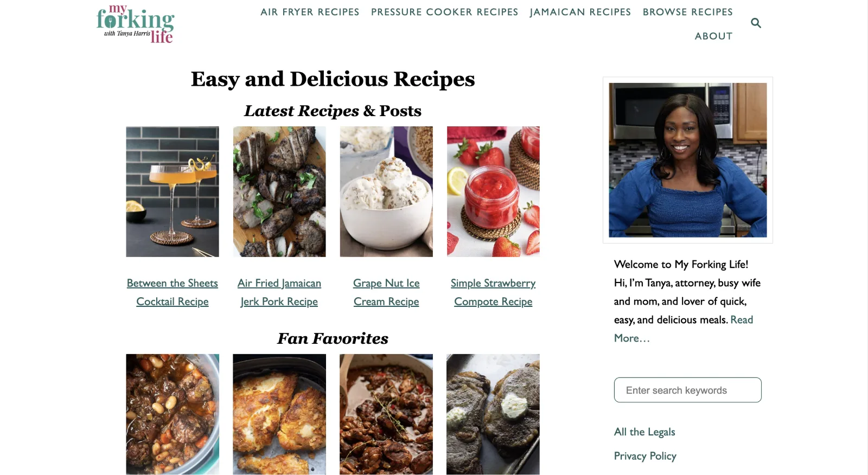
Task: Click the cocktail glasses thumbnail
Action: [x=173, y=191]
